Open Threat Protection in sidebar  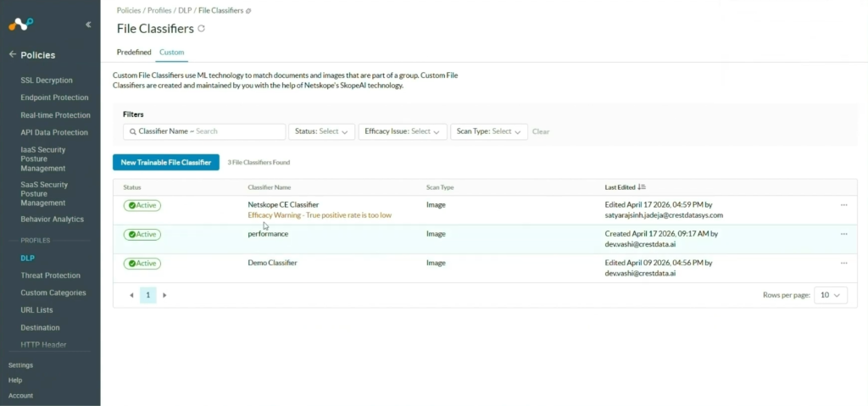coord(50,275)
